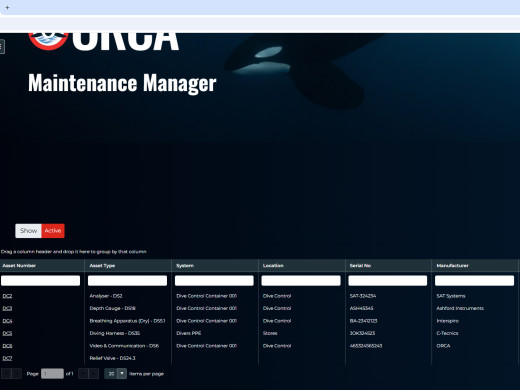Image resolution: width=520 pixels, height=390 pixels.
Task: Select 'C-Tecnics' manufacturer cell
Action: (x=447, y=333)
